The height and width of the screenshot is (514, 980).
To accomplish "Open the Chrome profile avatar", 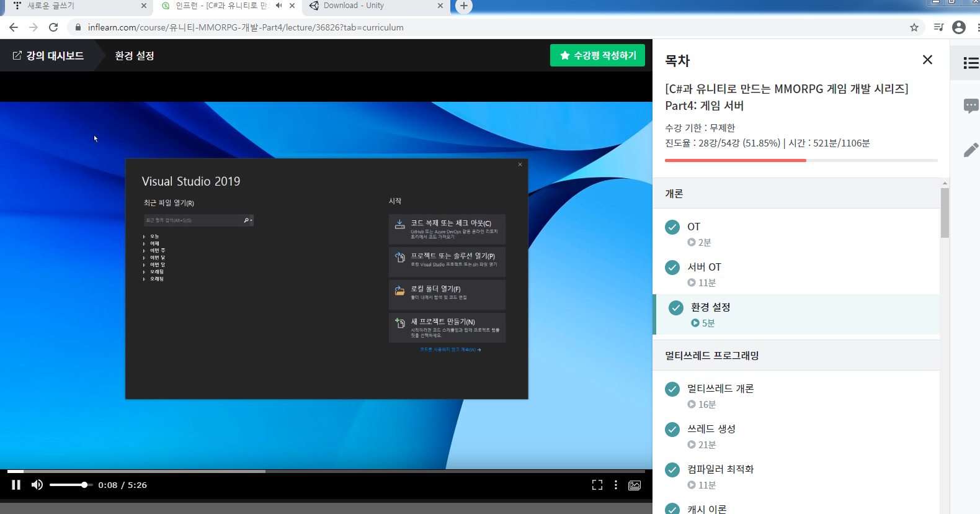I will click(x=959, y=27).
